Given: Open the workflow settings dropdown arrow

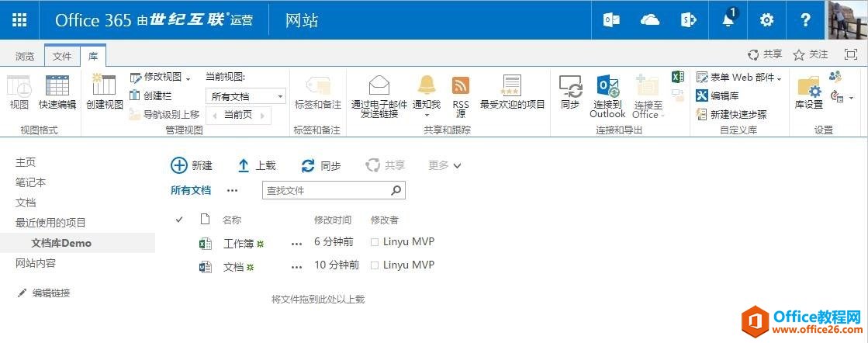Looking at the screenshot, I should (852, 99).
